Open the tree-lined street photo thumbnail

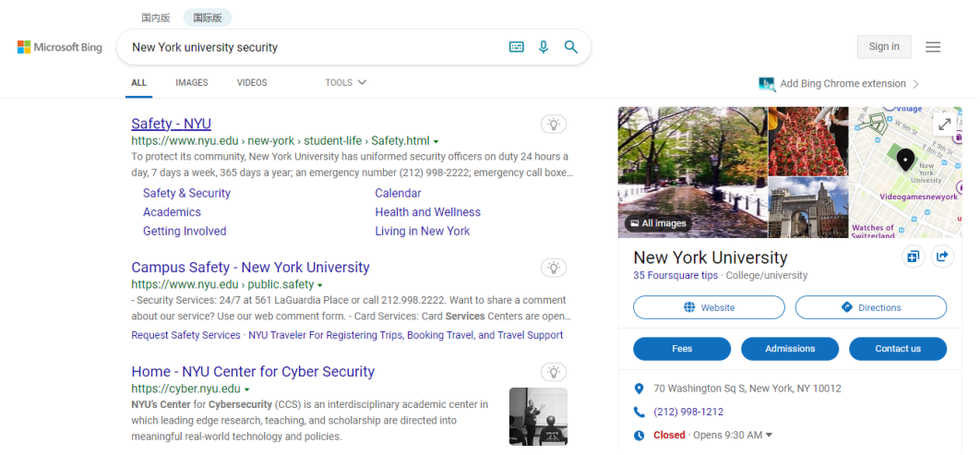[692, 173]
